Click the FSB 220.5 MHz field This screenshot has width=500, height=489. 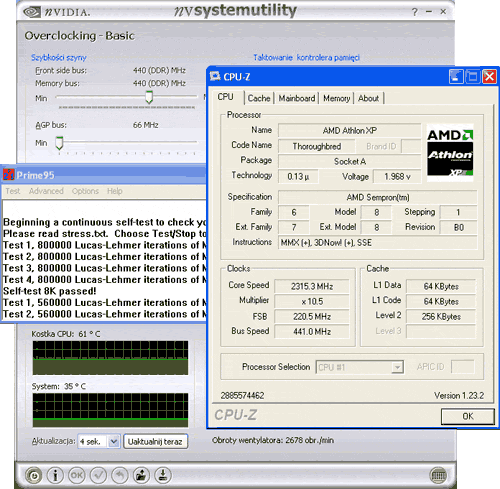(312, 316)
